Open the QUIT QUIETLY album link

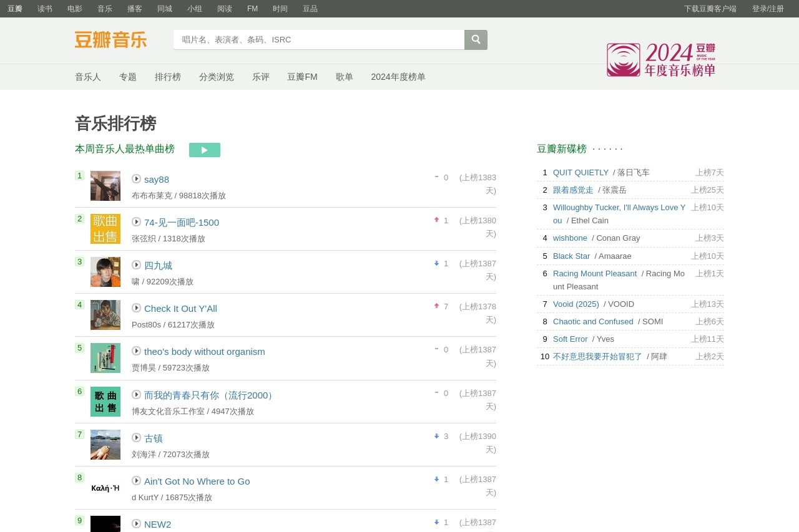(x=581, y=173)
